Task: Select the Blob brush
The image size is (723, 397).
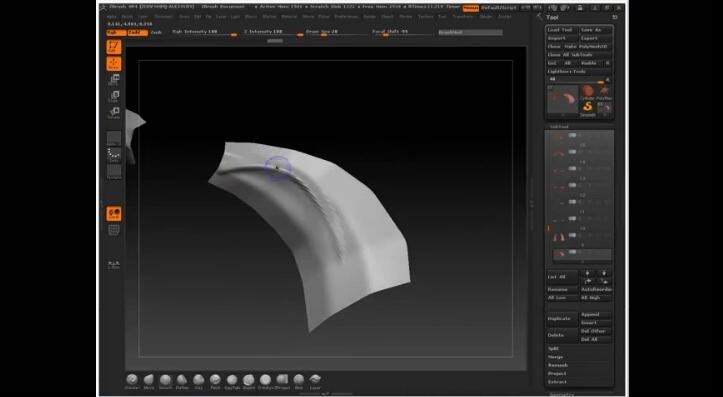Action: [299, 381]
